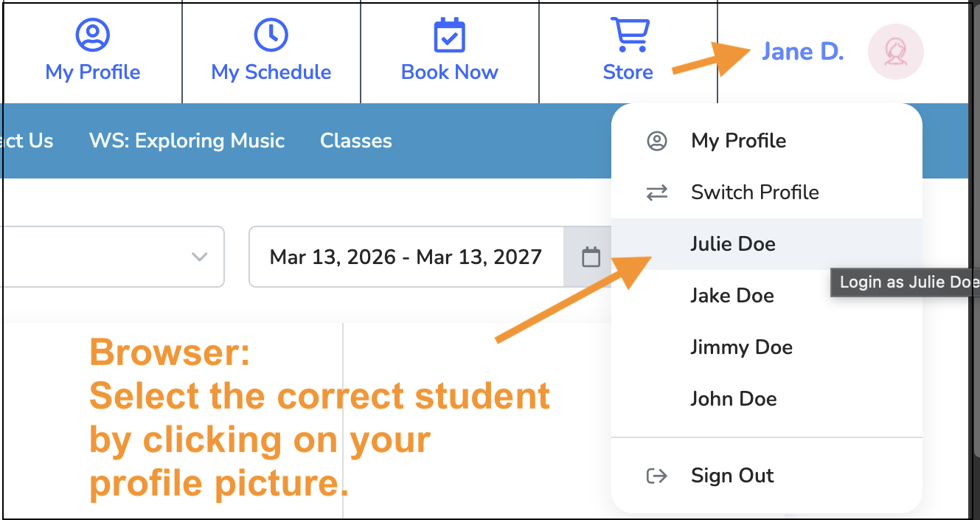Click the My Schedule navigation label
The height and width of the screenshot is (520, 980).
[271, 72]
